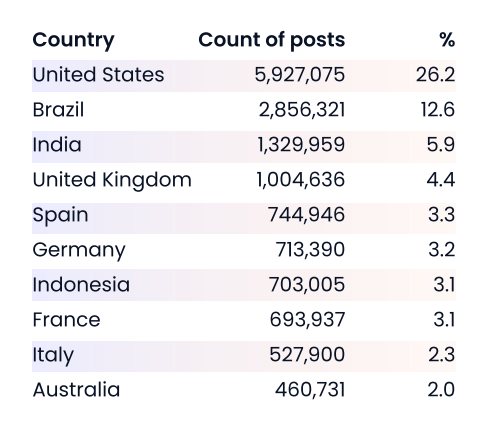Viewport: 491px width, 424px height.
Task: Click the % column header
Action: point(447,40)
